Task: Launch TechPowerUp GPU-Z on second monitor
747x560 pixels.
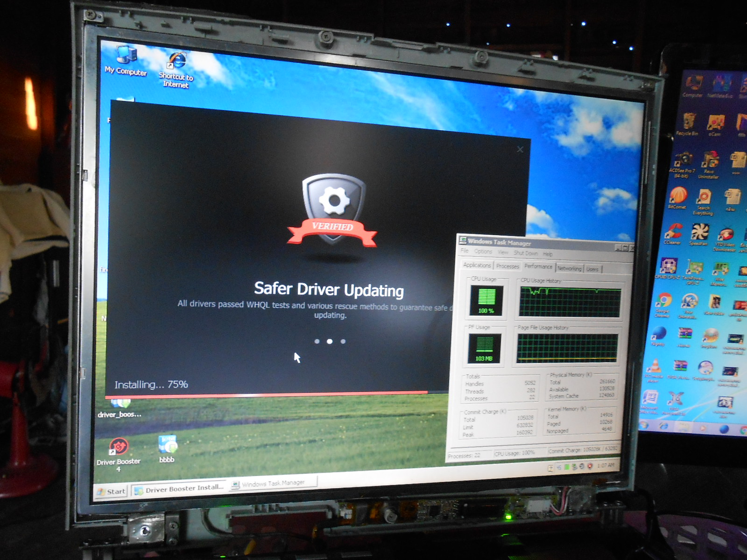Action: pos(693,273)
